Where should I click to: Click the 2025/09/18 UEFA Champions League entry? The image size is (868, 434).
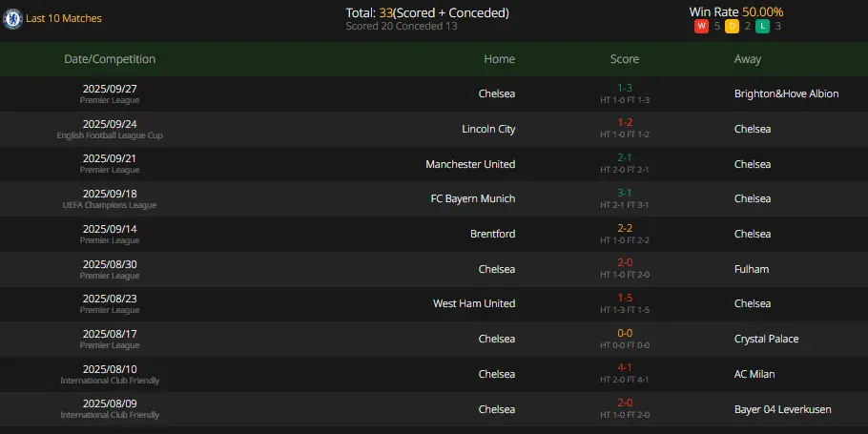(110, 198)
